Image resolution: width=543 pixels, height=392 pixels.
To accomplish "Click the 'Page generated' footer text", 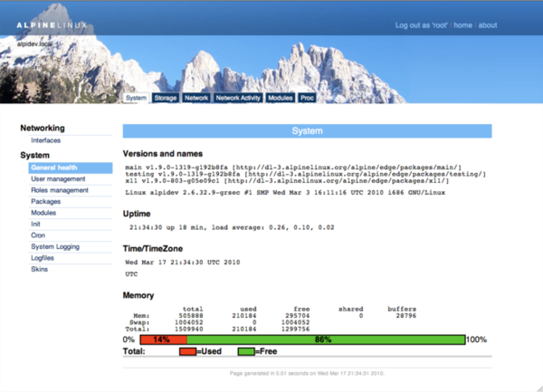I will point(307,373).
